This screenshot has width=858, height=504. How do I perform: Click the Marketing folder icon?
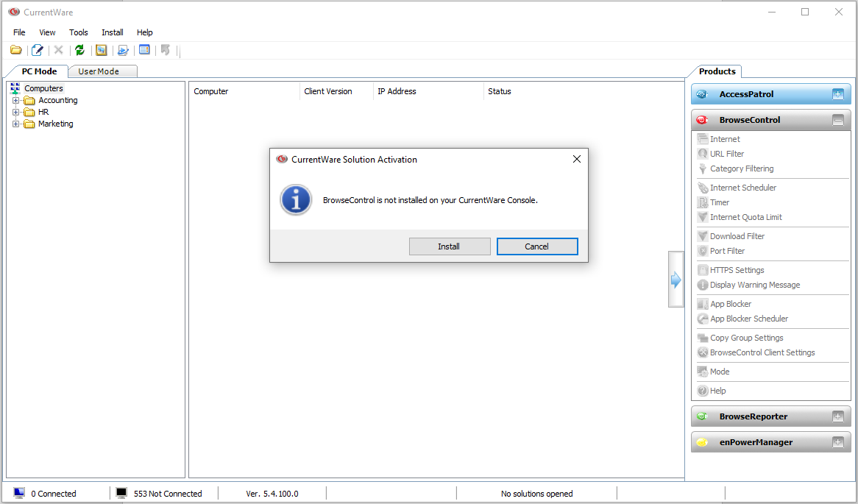coord(29,124)
